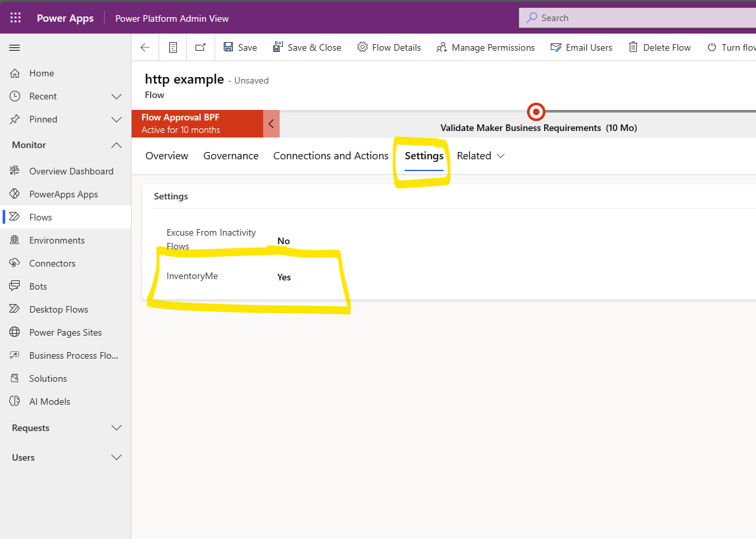This screenshot has width=756, height=539.
Task: Click the Overview Dashboard icon
Action: pos(15,170)
